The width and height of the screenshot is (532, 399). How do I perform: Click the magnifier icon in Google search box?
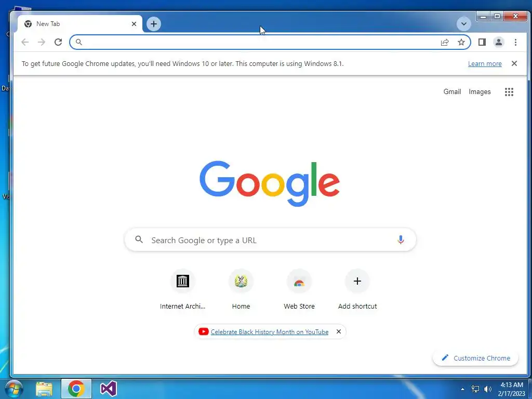point(139,240)
